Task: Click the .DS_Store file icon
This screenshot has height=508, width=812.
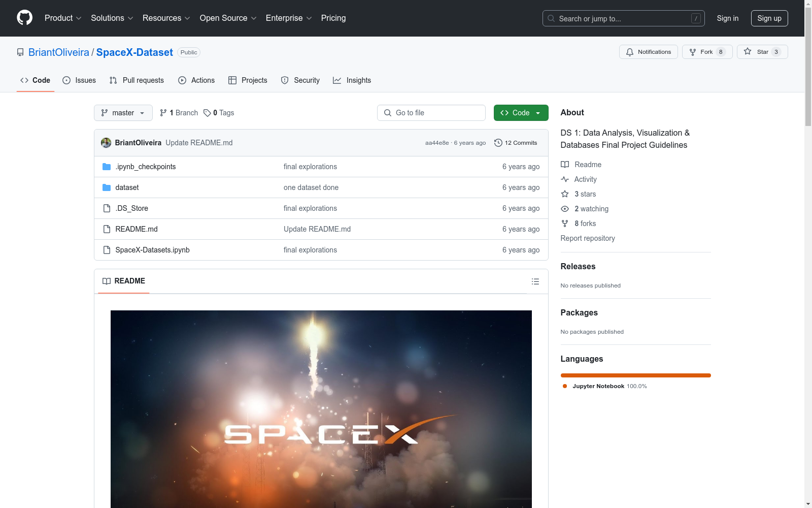Action: [x=107, y=208]
